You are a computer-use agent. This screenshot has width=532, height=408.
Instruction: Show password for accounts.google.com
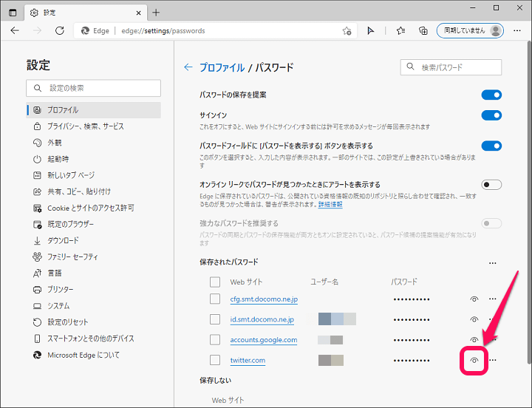pyautogui.click(x=474, y=339)
